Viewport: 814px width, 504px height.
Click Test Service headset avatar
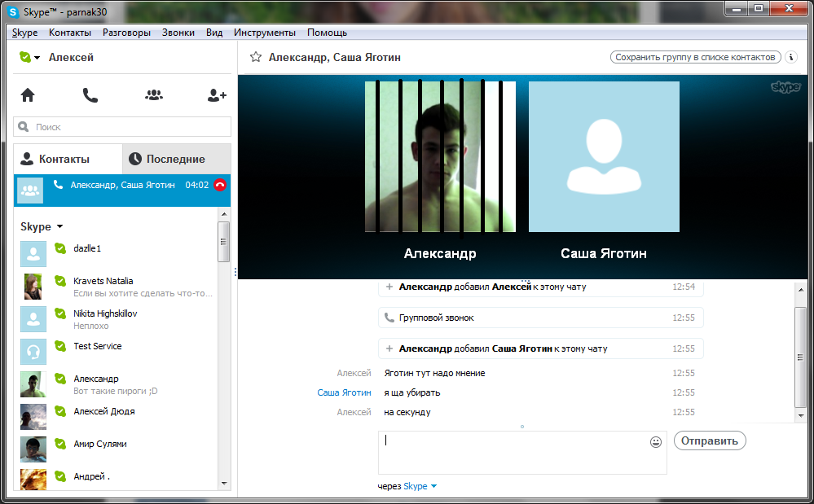pos(33,352)
